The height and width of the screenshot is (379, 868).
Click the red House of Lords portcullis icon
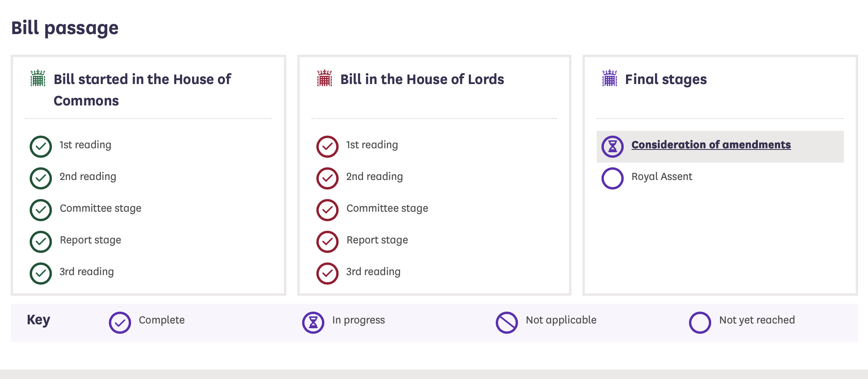pyautogui.click(x=324, y=78)
